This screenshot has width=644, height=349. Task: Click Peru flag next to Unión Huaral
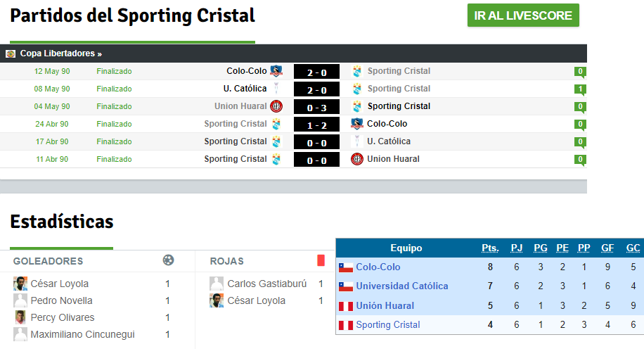(346, 306)
